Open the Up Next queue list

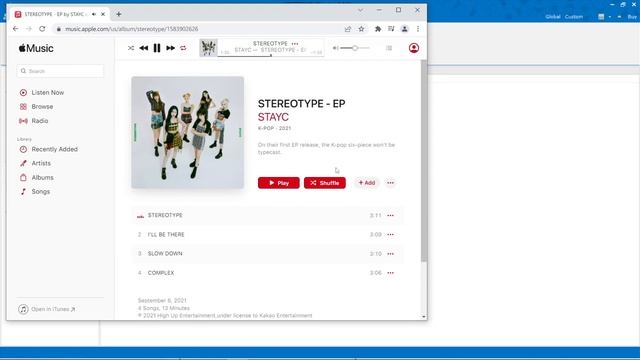coord(389,48)
